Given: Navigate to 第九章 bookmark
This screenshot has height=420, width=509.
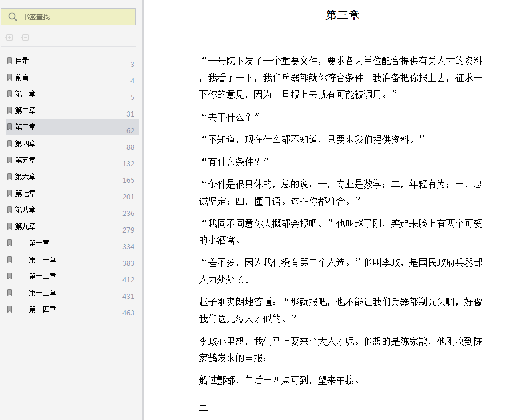Looking at the screenshot, I should coord(25,226).
